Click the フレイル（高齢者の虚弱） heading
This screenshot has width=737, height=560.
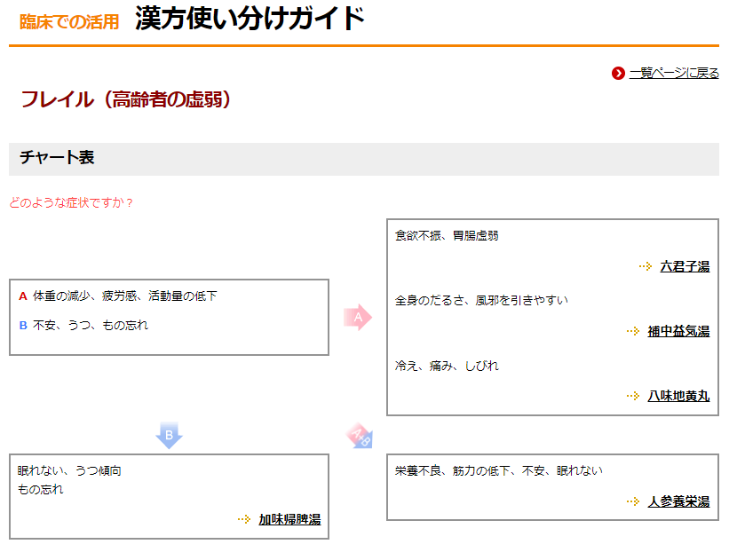(126, 99)
